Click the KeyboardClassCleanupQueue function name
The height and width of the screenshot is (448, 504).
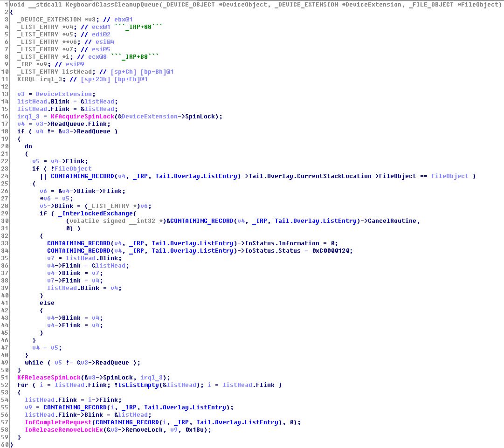pos(112,5)
